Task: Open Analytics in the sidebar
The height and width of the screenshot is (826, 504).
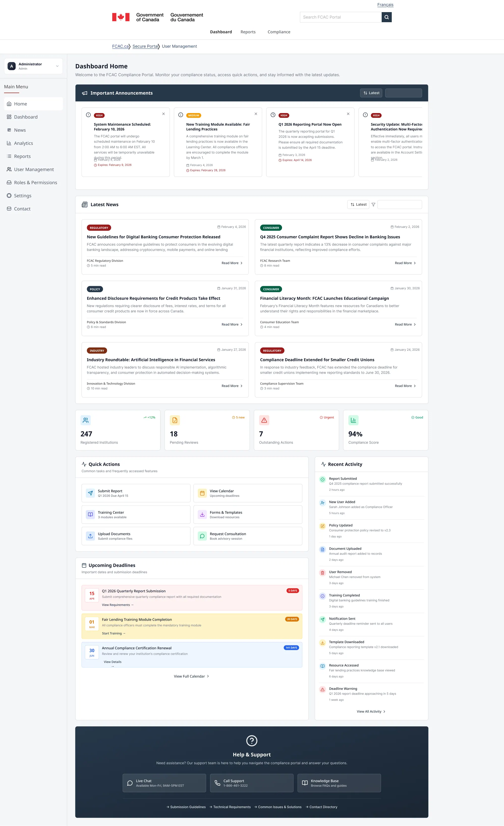Action: point(33,143)
